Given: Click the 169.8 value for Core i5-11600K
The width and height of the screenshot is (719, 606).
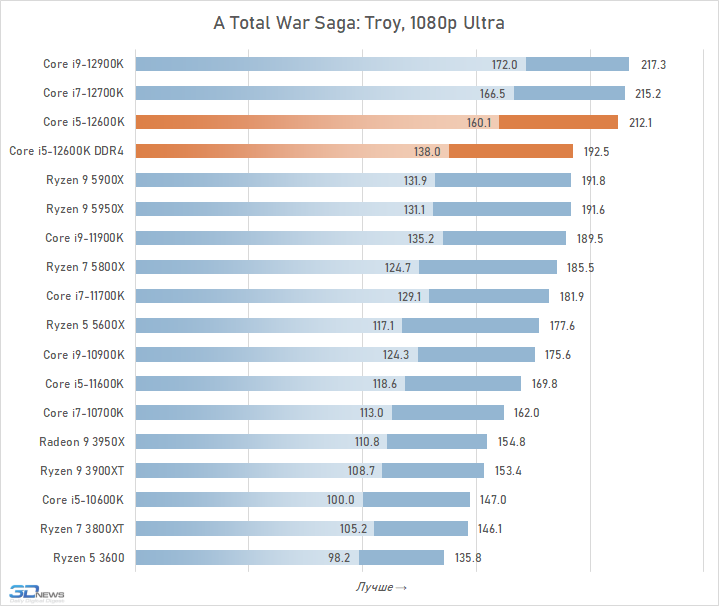Looking at the screenshot, I should tap(545, 383).
